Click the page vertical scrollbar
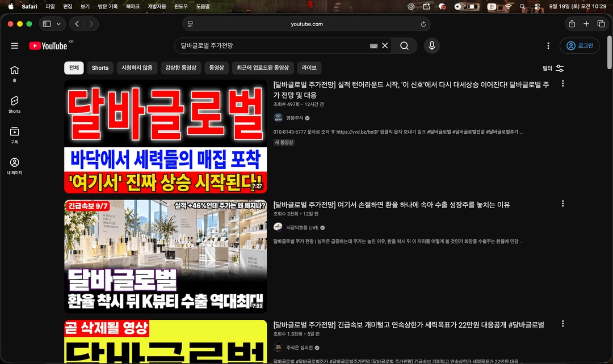 tap(609, 52)
